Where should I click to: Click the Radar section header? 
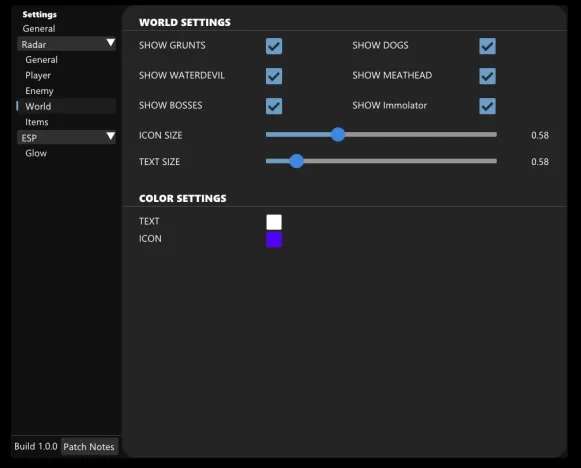[66, 44]
